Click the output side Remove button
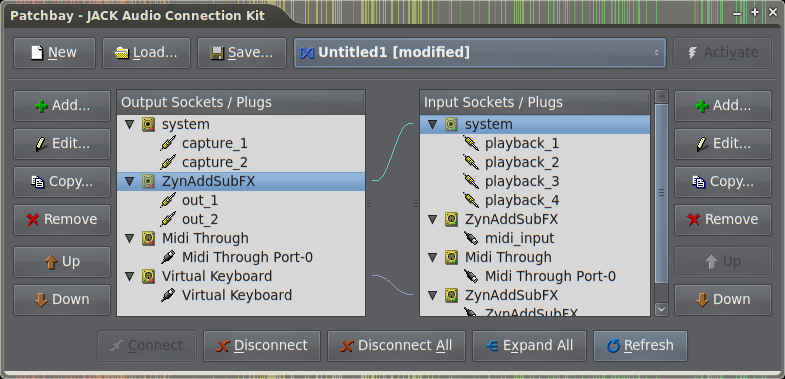785x379 pixels. pos(62,219)
